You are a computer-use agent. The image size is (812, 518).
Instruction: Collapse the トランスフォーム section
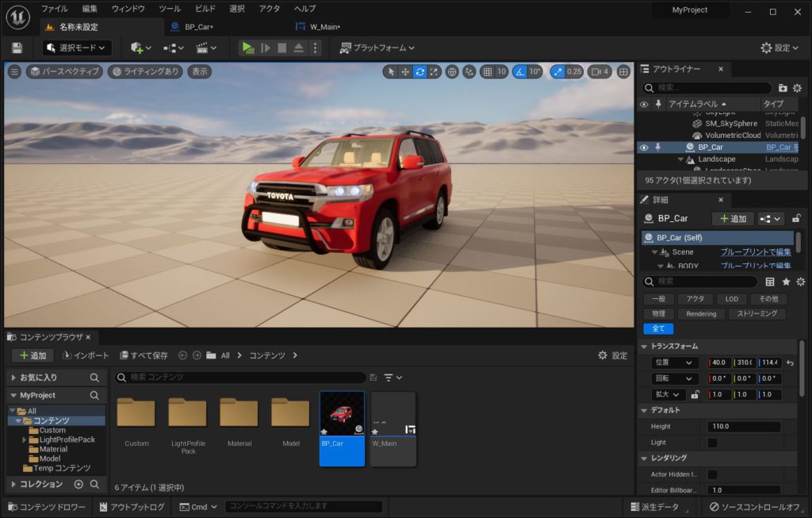(x=644, y=346)
